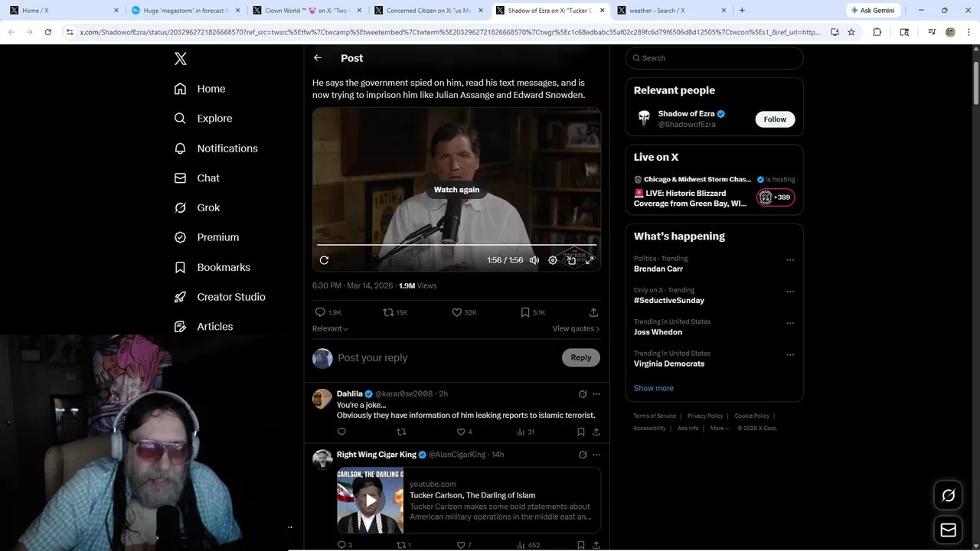
Task: Open Grok in the sidebar
Action: (x=197, y=207)
